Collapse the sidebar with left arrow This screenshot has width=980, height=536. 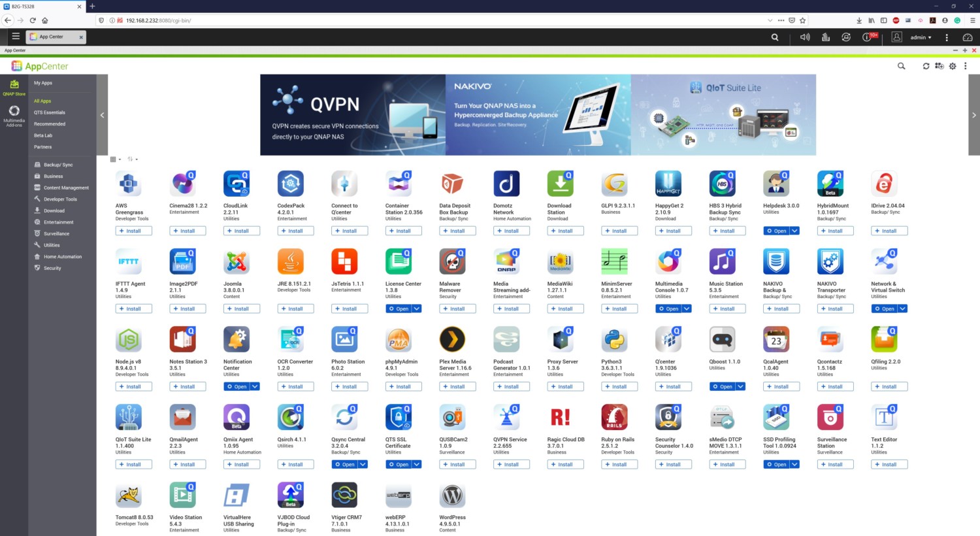[102, 115]
